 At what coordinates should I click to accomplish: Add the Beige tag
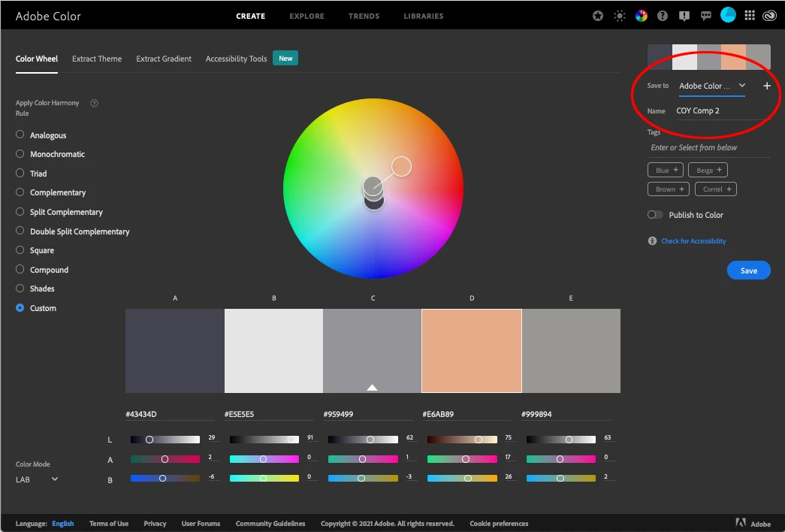[x=708, y=171]
